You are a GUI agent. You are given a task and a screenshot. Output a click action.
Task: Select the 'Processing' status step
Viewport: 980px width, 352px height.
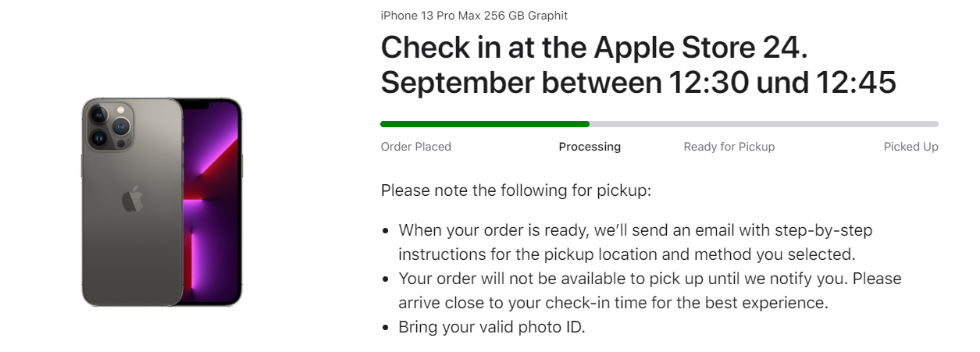pyautogui.click(x=590, y=147)
